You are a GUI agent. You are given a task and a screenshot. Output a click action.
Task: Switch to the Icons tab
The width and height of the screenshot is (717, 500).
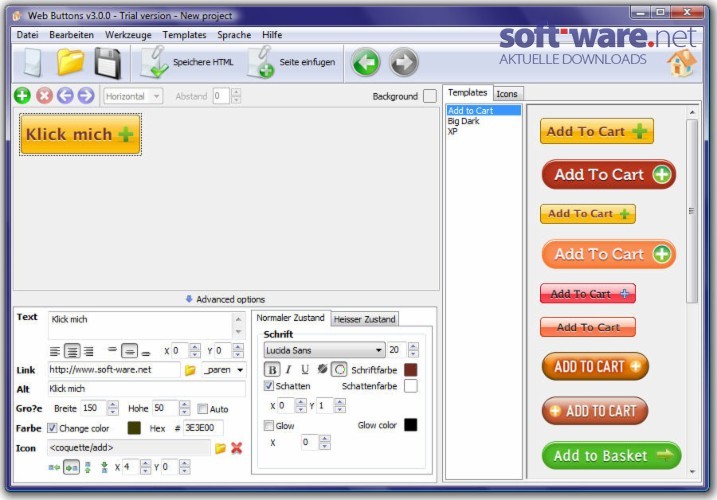(507, 94)
